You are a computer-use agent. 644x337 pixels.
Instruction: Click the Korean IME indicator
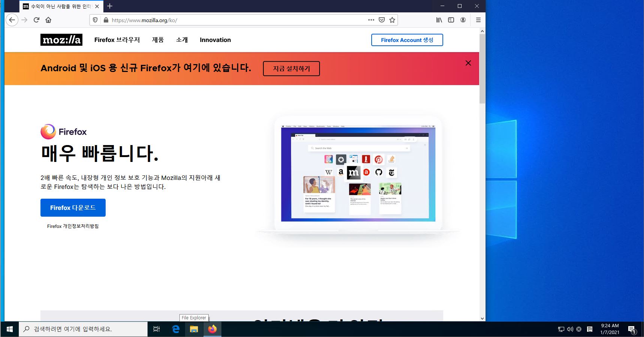tap(590, 329)
